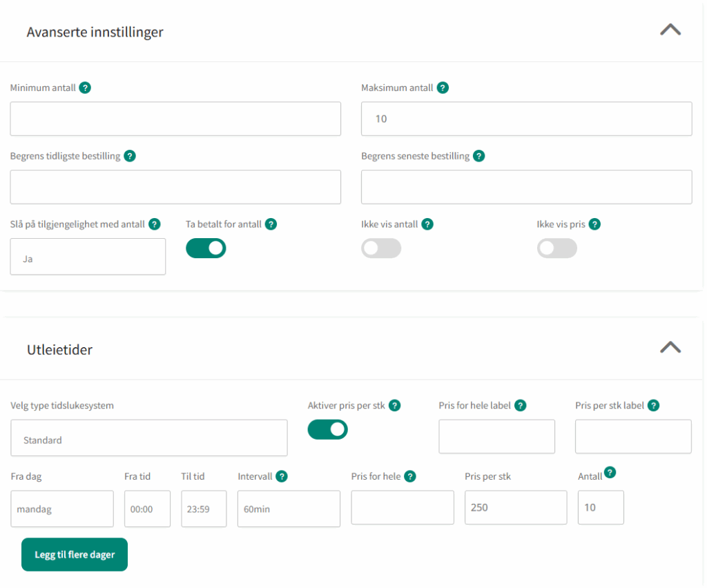The height and width of the screenshot is (588, 707).
Task: Focus the Minimum antall input field
Action: [175, 119]
